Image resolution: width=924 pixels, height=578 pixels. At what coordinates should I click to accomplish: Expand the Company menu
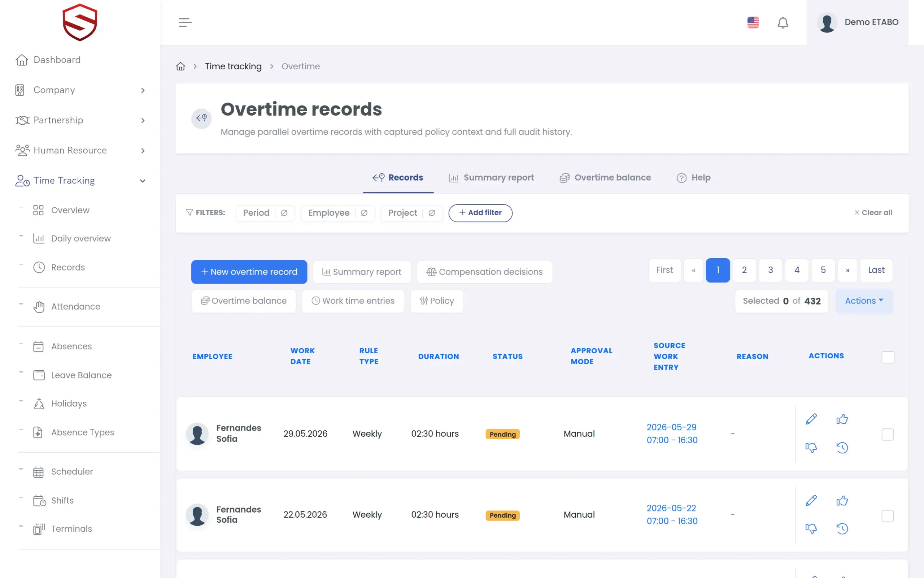point(80,90)
